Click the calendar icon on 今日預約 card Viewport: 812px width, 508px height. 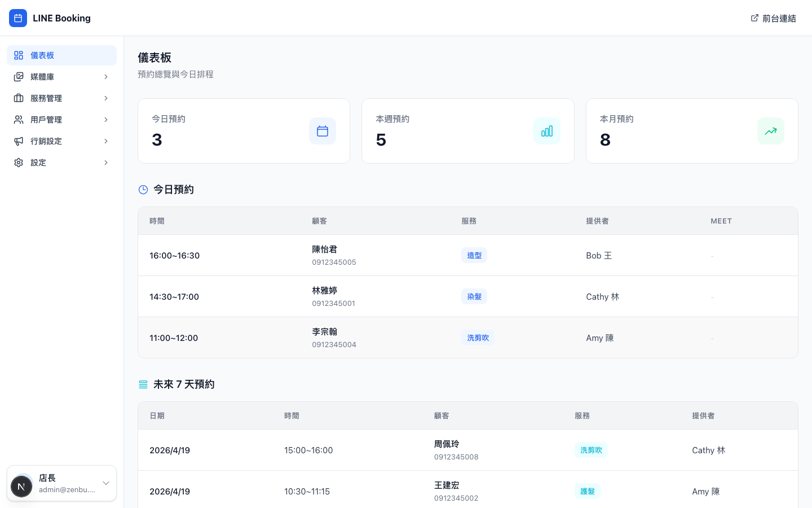(x=322, y=130)
